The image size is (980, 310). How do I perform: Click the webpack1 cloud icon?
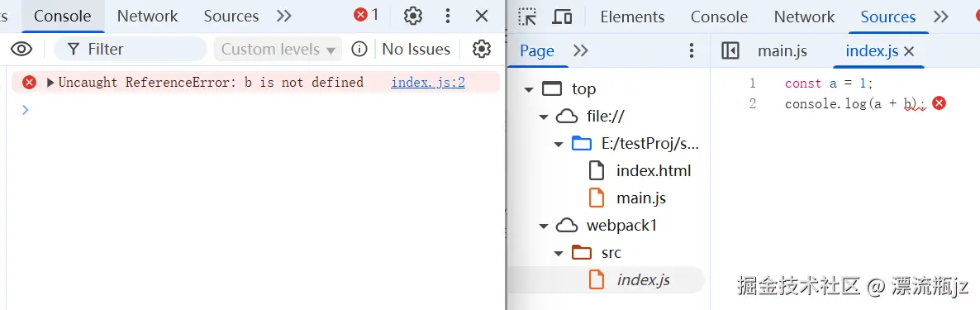[x=567, y=225]
